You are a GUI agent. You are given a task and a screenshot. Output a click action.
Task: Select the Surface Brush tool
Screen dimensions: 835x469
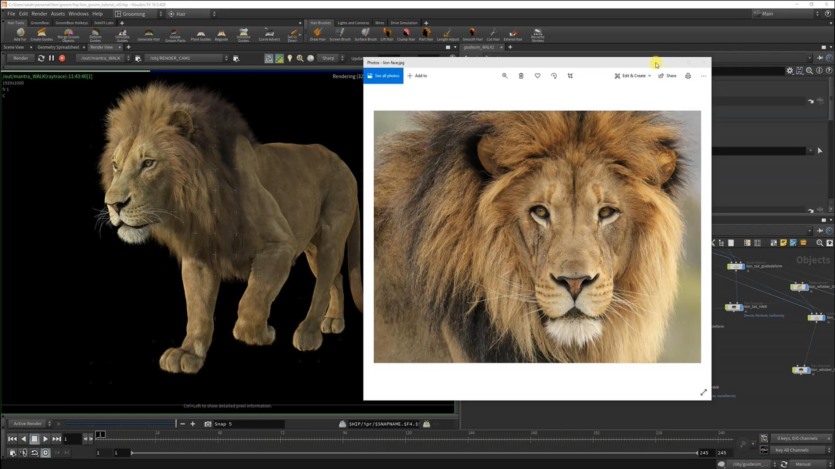pyautogui.click(x=365, y=35)
